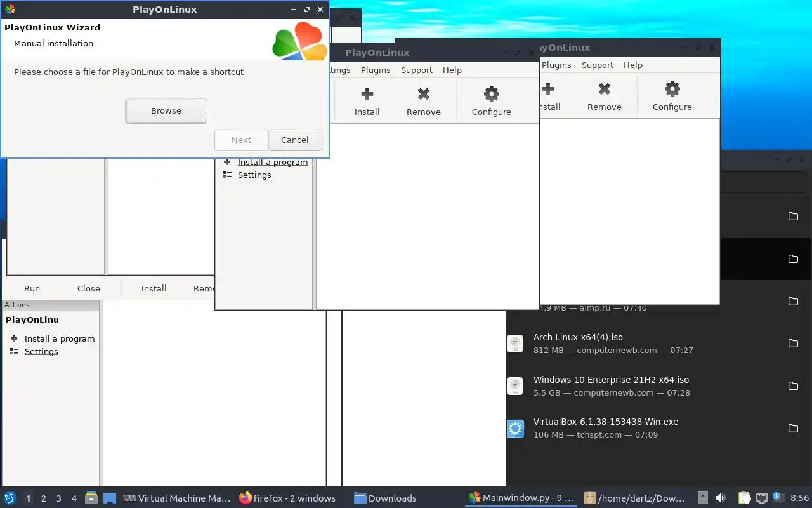Viewport: 812px width, 508px height.
Task: Open the volume speaker tray icon
Action: pos(721,498)
